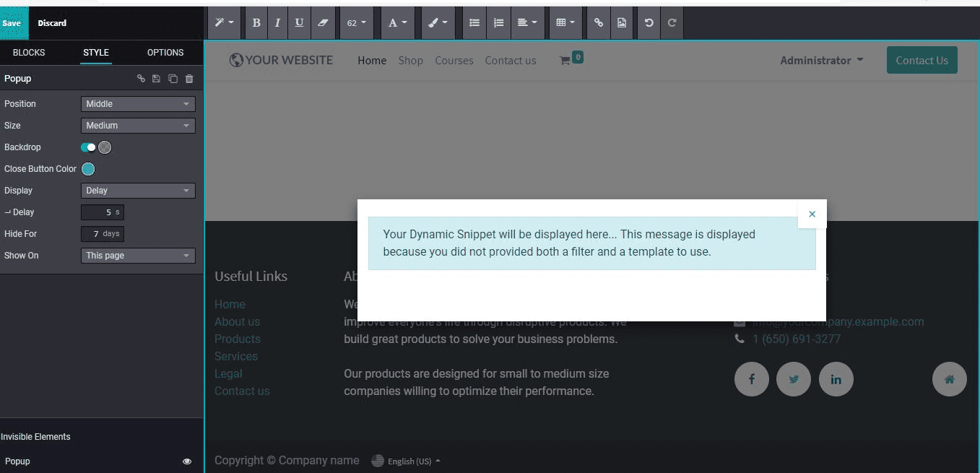
Task: Switch to the OPTIONS tab
Action: 165,53
